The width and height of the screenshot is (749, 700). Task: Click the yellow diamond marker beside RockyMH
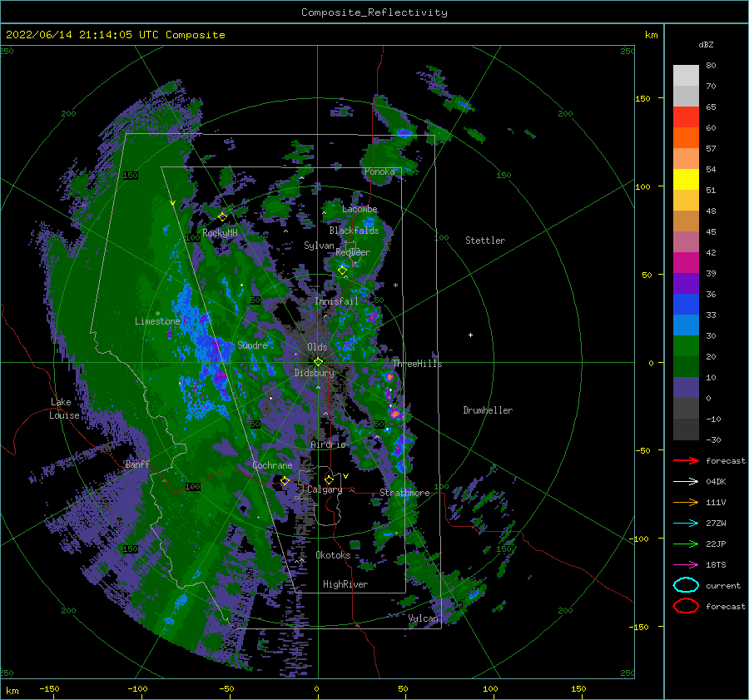[222, 217]
